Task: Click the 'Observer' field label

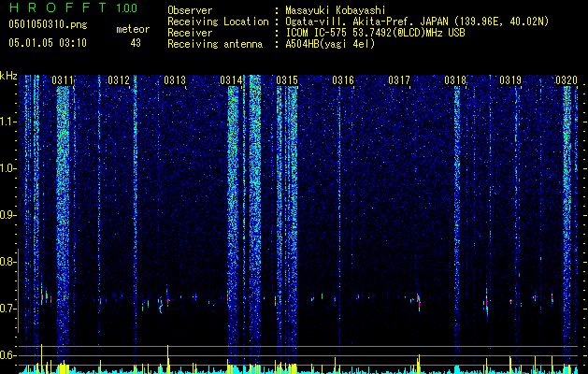Action: pos(190,10)
